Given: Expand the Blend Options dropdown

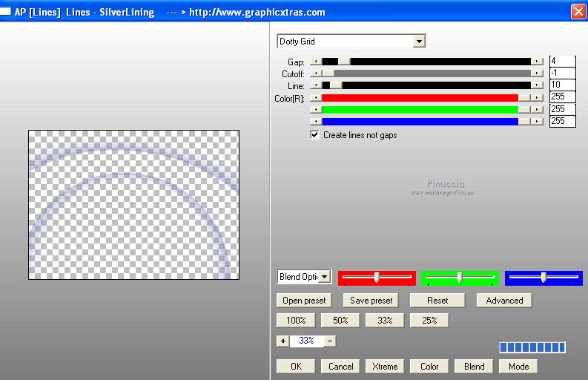Looking at the screenshot, I should pos(325,277).
